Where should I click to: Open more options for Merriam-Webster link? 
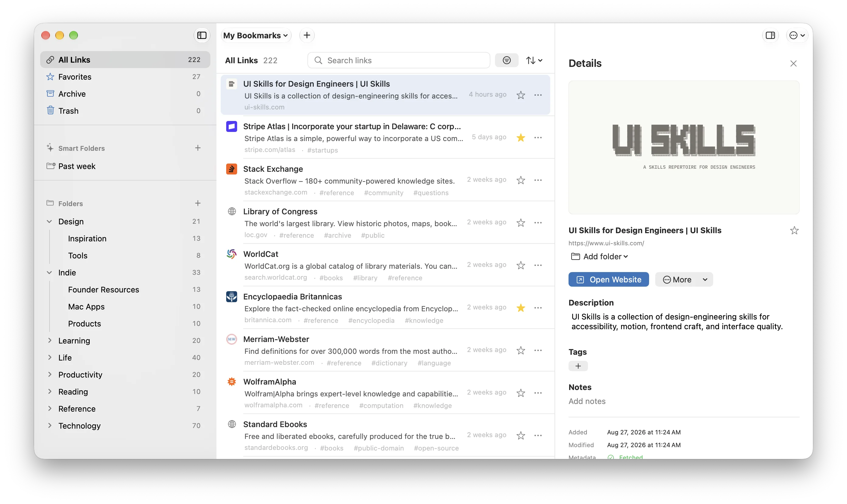click(538, 350)
